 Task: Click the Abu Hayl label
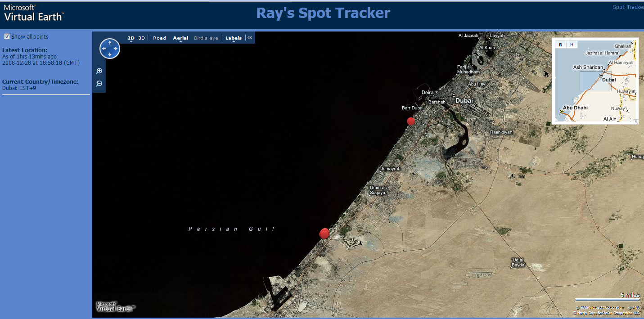(x=477, y=84)
